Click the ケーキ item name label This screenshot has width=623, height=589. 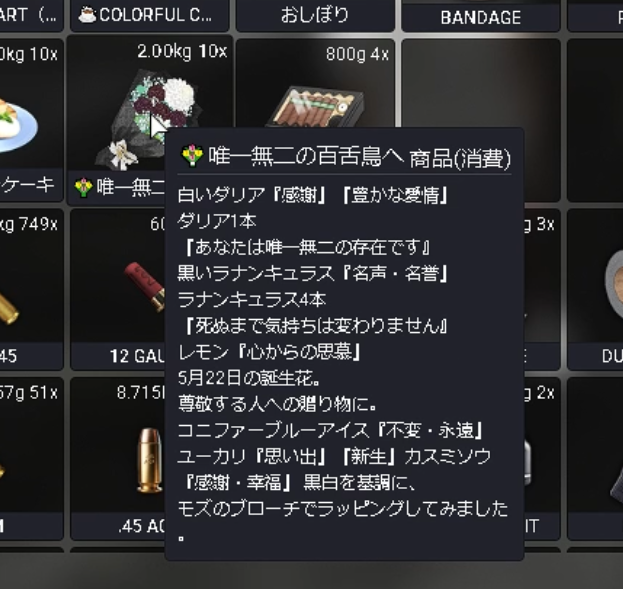[27, 185]
